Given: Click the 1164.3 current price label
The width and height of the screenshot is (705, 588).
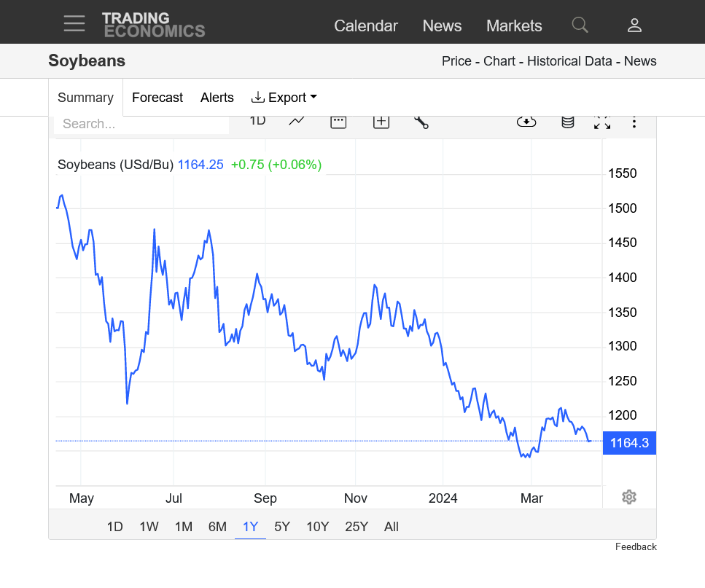Looking at the screenshot, I should tap(629, 442).
